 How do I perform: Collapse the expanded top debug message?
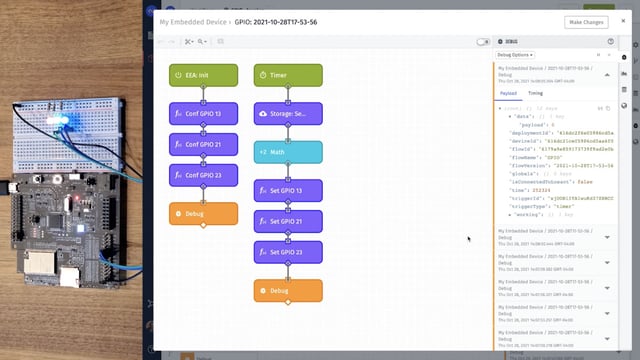pyautogui.click(x=607, y=75)
